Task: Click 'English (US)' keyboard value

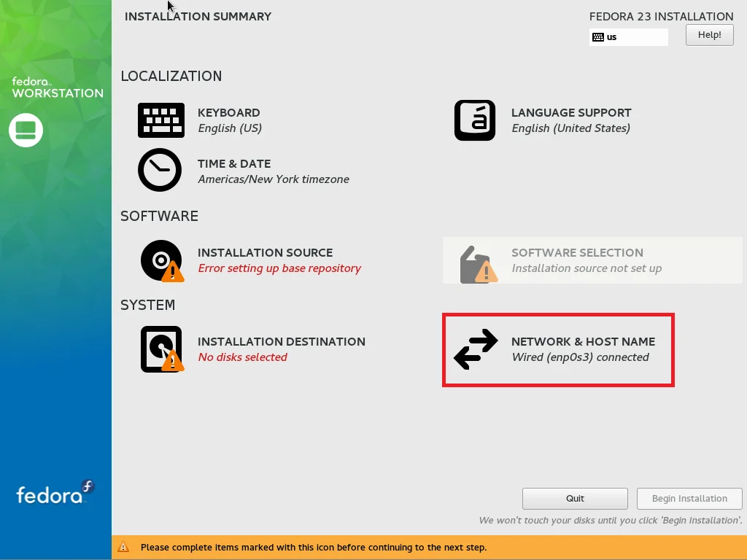Action: 230,128
